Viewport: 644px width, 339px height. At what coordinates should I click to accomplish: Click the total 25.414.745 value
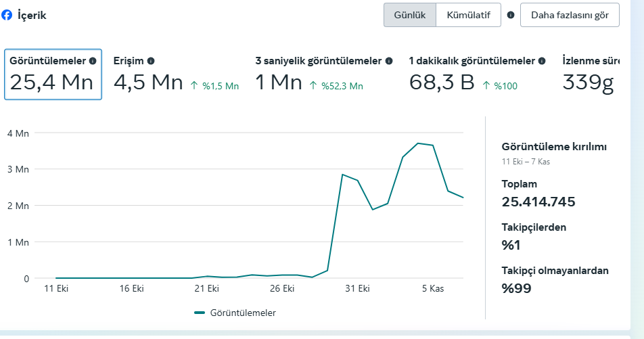[538, 202]
